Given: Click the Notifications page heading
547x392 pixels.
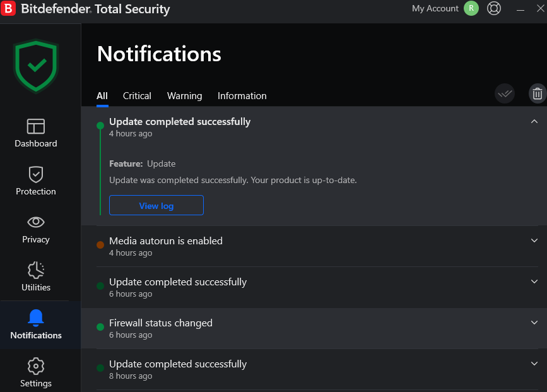Looking at the screenshot, I should click(x=159, y=54).
